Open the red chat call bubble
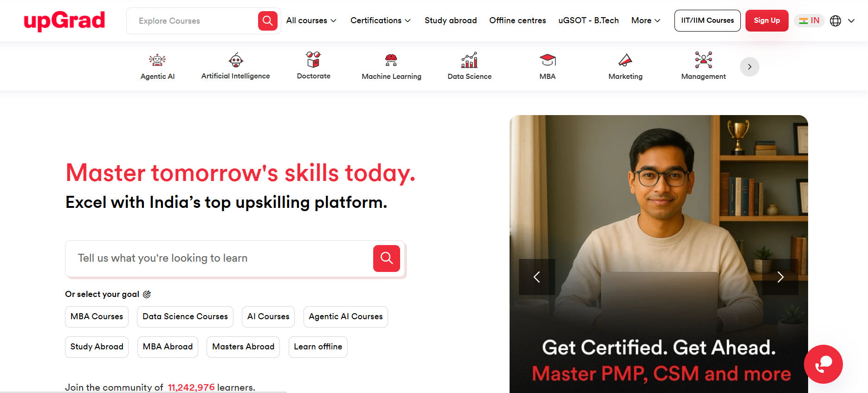This screenshot has height=393, width=868. [823, 364]
